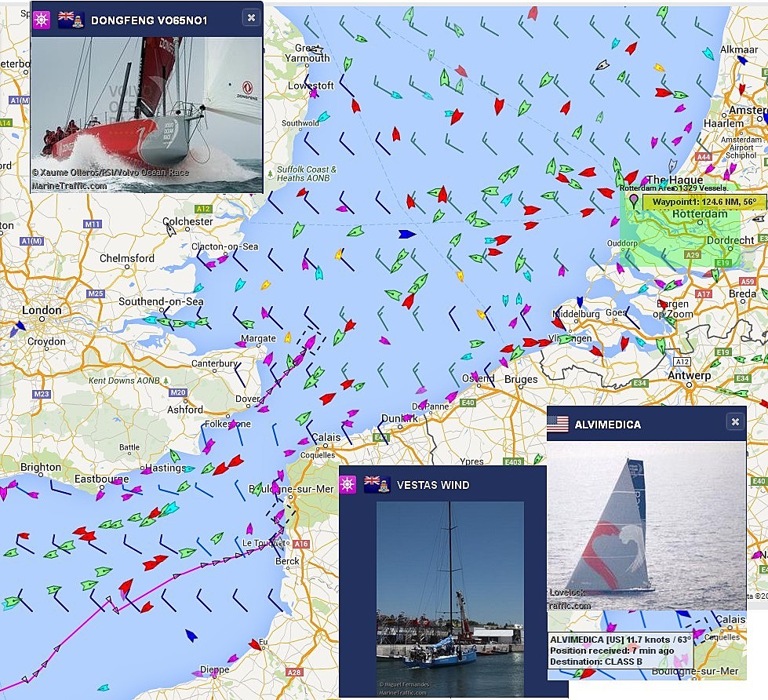Click the M20 motorway shield
Screen dimensions: 768x700
(178, 392)
